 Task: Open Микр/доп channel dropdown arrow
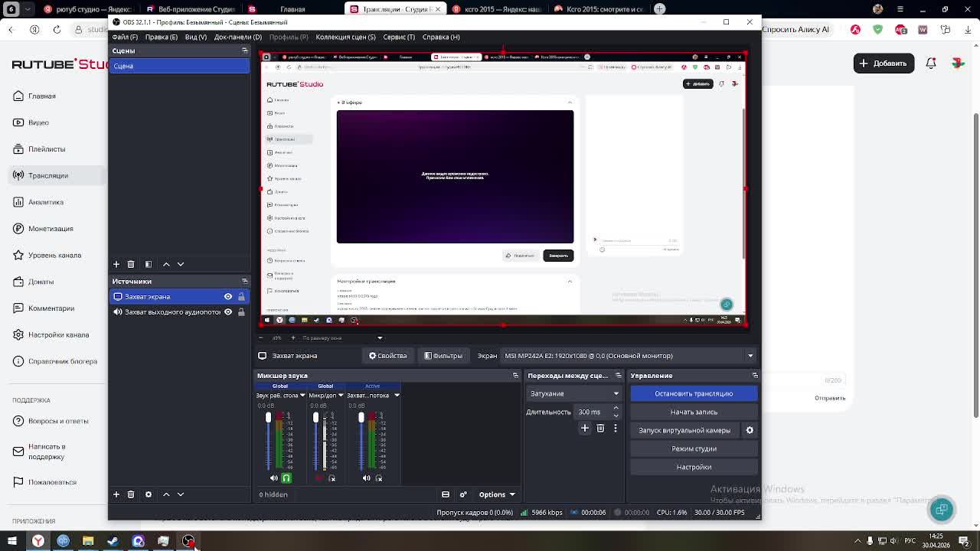pyautogui.click(x=340, y=396)
